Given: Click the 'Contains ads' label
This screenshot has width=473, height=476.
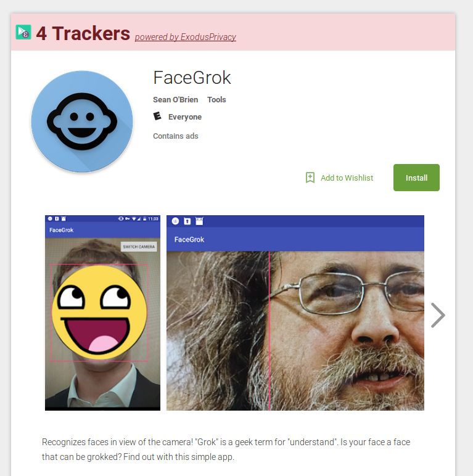Looking at the screenshot, I should pos(176,136).
